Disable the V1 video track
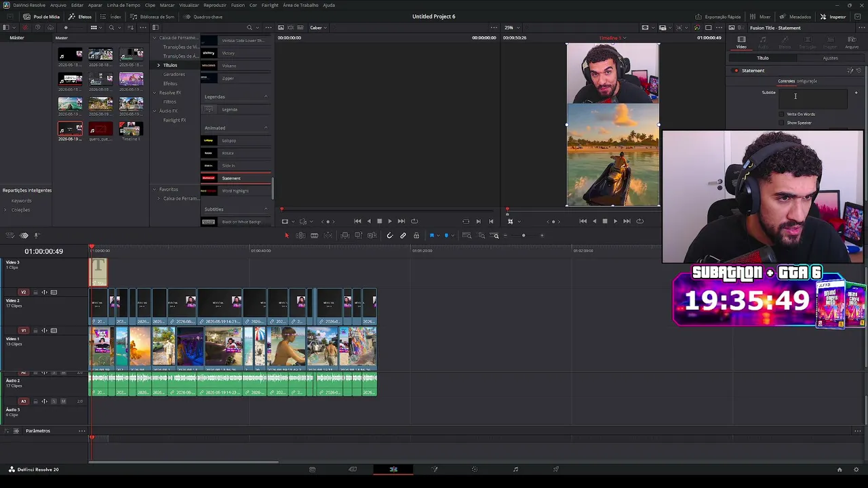 [x=54, y=331]
